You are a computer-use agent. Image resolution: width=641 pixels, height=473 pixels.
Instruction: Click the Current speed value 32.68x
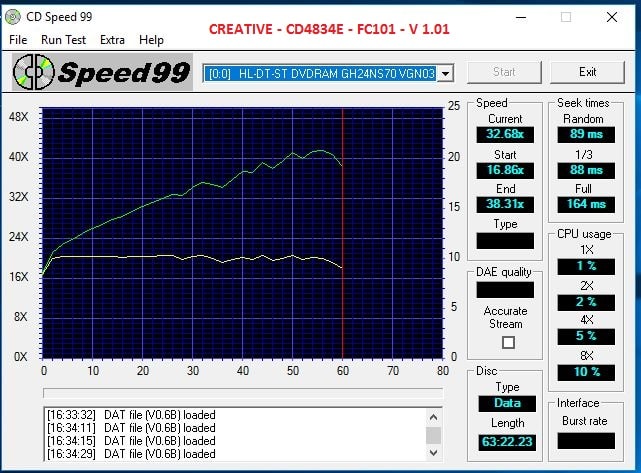click(x=505, y=134)
